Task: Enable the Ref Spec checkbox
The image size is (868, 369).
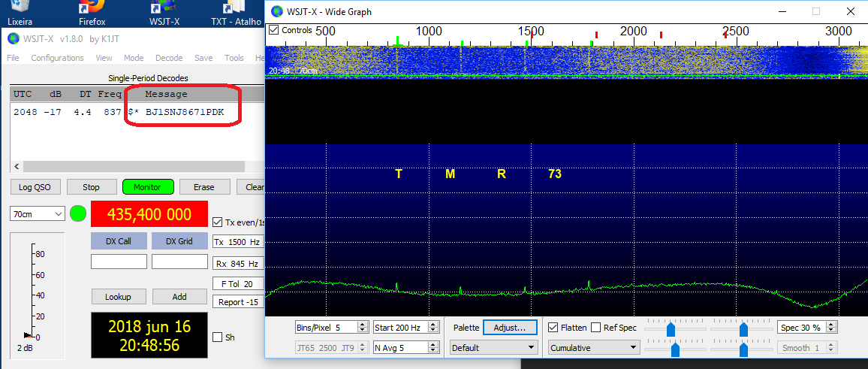Action: click(x=596, y=328)
